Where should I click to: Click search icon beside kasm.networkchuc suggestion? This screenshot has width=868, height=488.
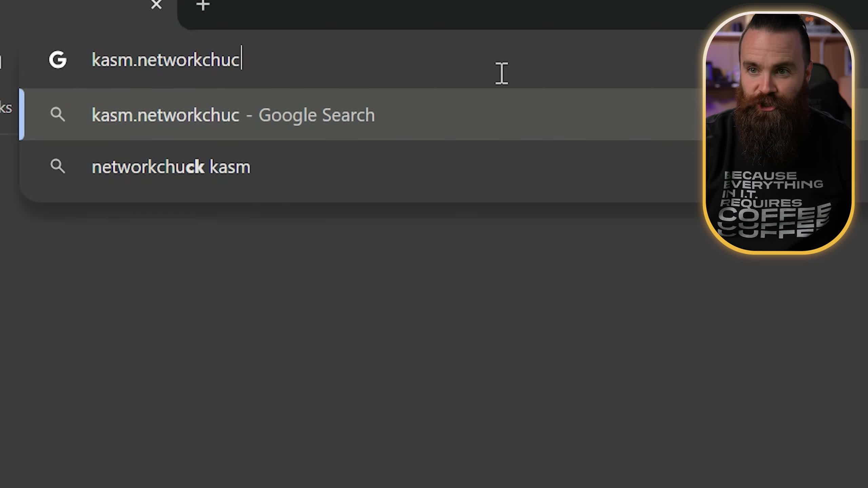58,115
